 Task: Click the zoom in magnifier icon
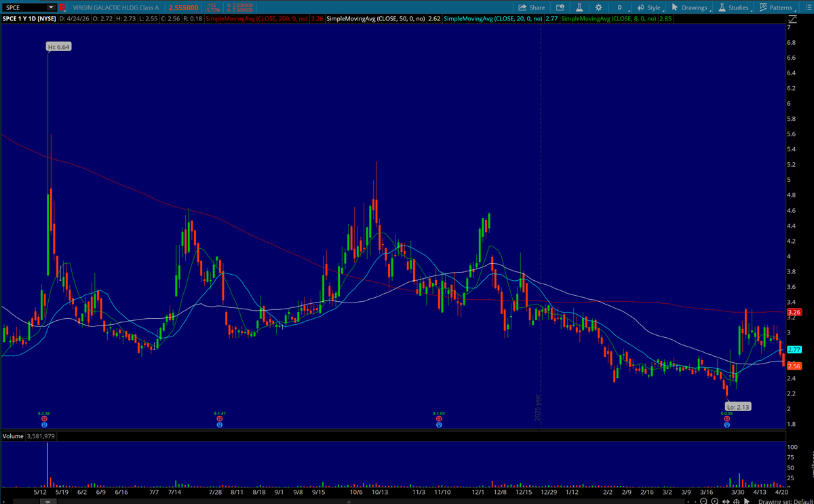[x=714, y=501]
